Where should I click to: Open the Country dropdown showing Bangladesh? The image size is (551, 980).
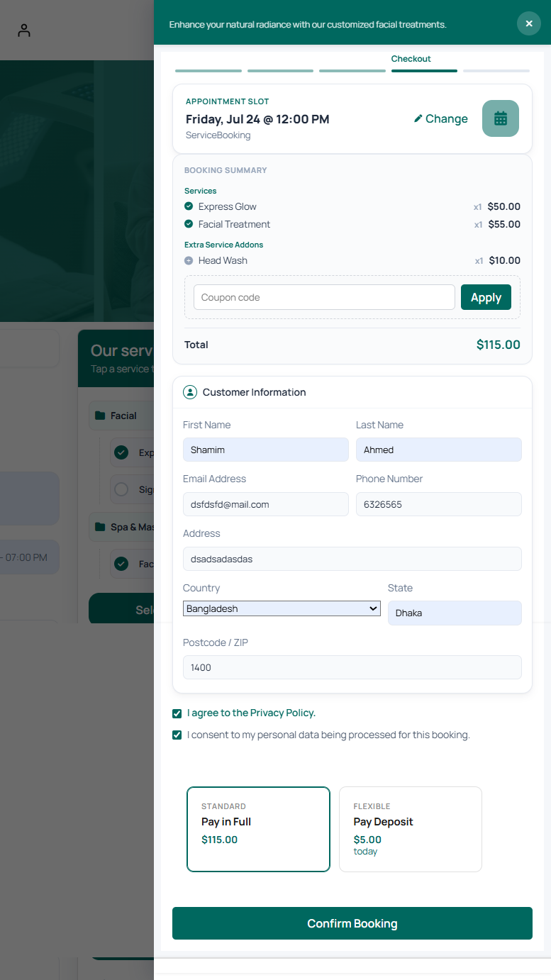point(282,608)
